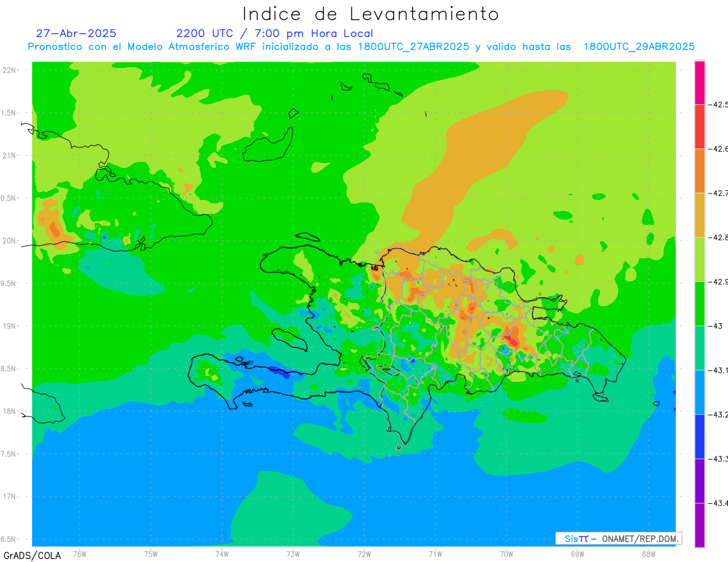Click the 'ONAMET/REP.DOM.' credit box
The width and height of the screenshot is (728, 562).
point(618,538)
